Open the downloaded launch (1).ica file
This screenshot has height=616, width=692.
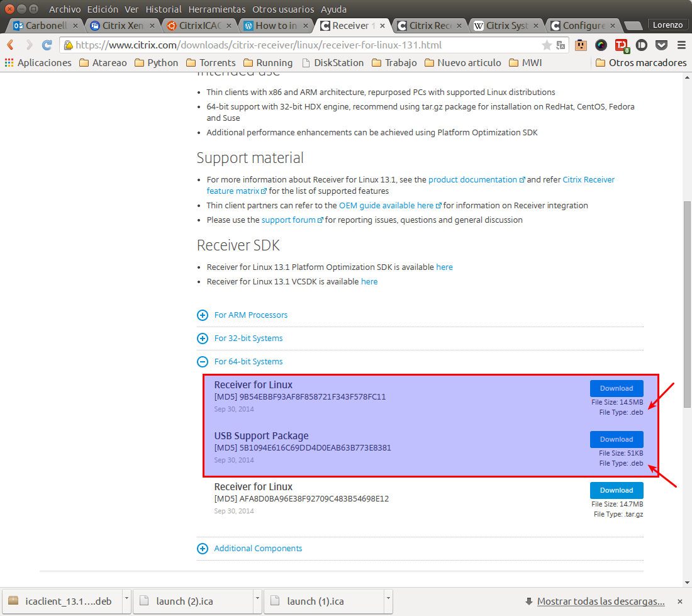(325, 601)
